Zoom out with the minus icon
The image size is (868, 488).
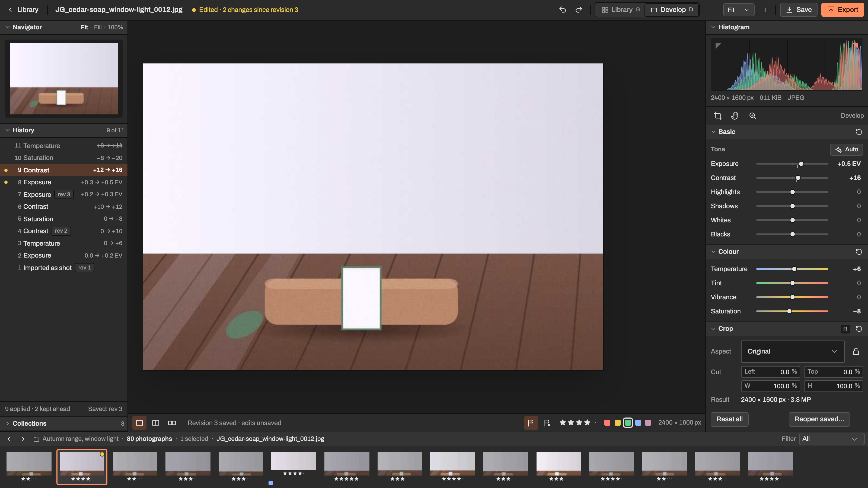(712, 10)
